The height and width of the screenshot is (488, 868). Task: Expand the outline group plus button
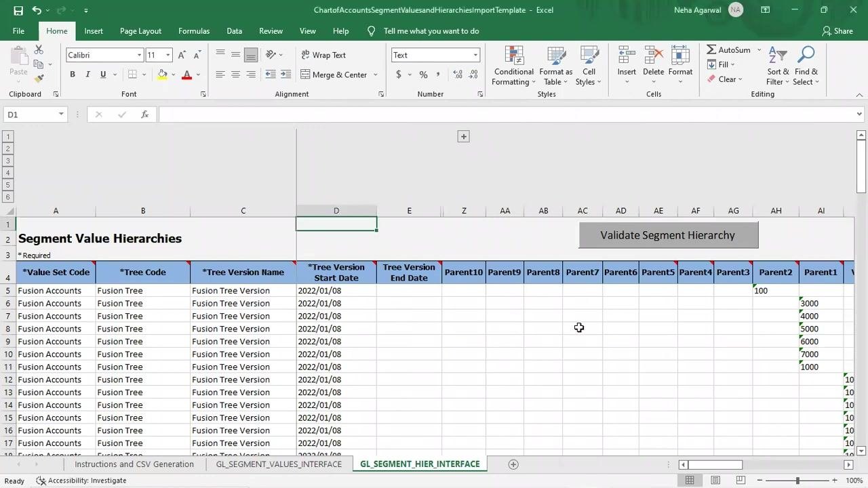pyautogui.click(x=464, y=137)
